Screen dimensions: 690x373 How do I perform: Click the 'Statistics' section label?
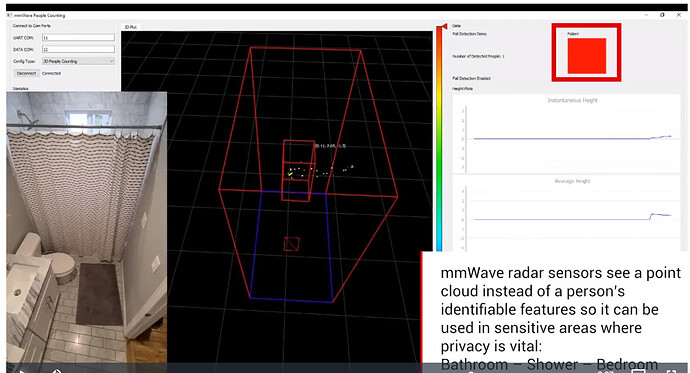tap(20, 89)
